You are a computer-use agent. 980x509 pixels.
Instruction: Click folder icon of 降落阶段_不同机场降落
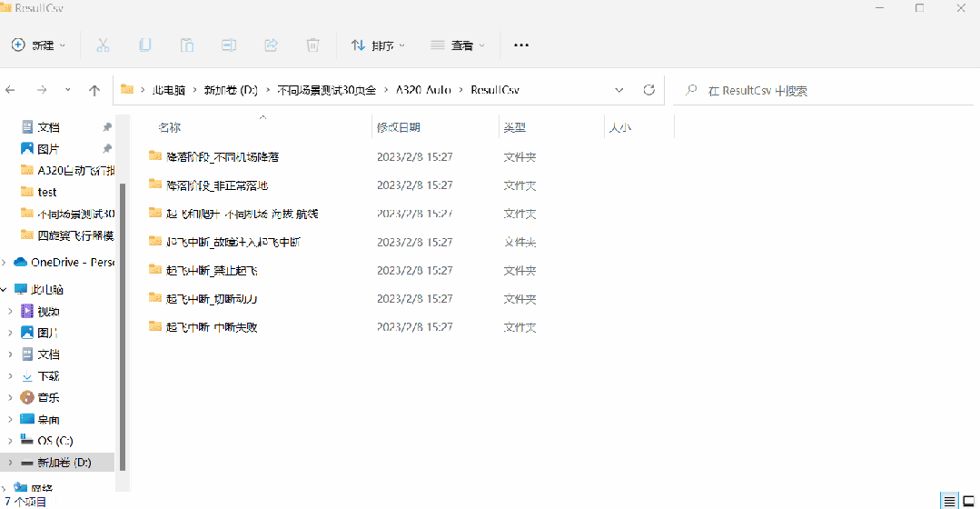coord(155,155)
